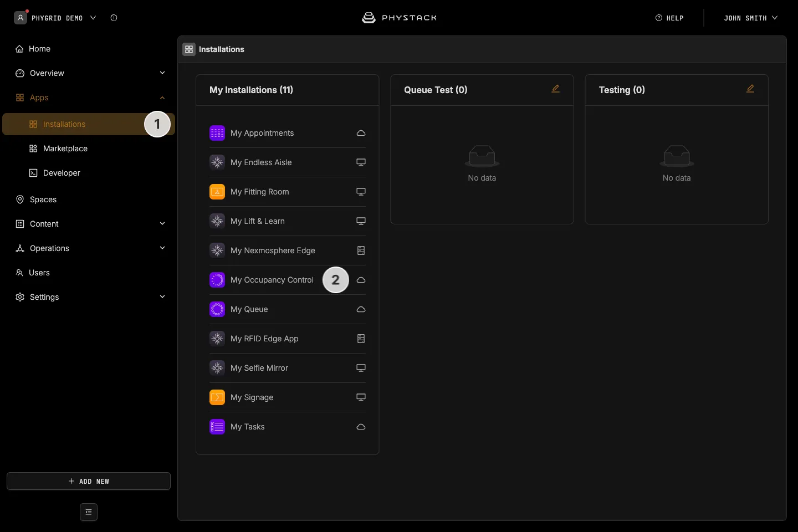Image resolution: width=798 pixels, height=532 pixels.
Task: Click the sidebar collapse icon at bottom
Action: click(89, 512)
